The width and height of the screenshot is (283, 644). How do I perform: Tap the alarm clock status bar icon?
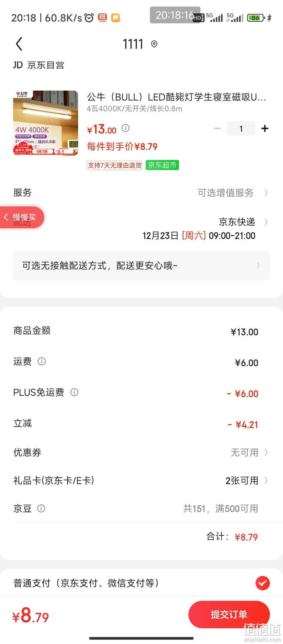tap(89, 18)
